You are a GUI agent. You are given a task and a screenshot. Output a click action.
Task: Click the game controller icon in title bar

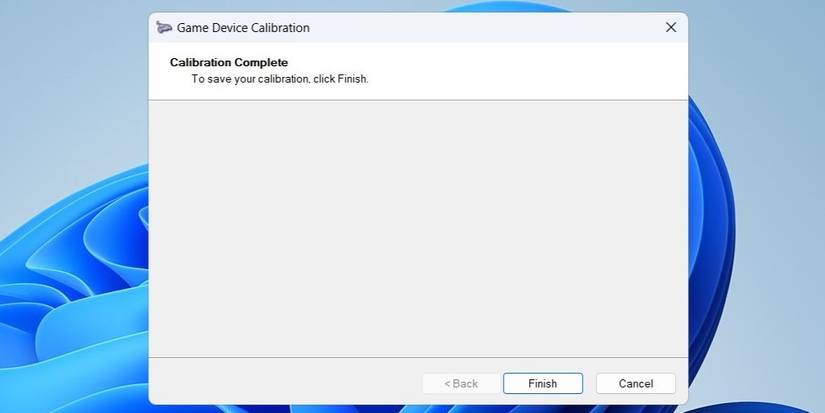[164, 28]
